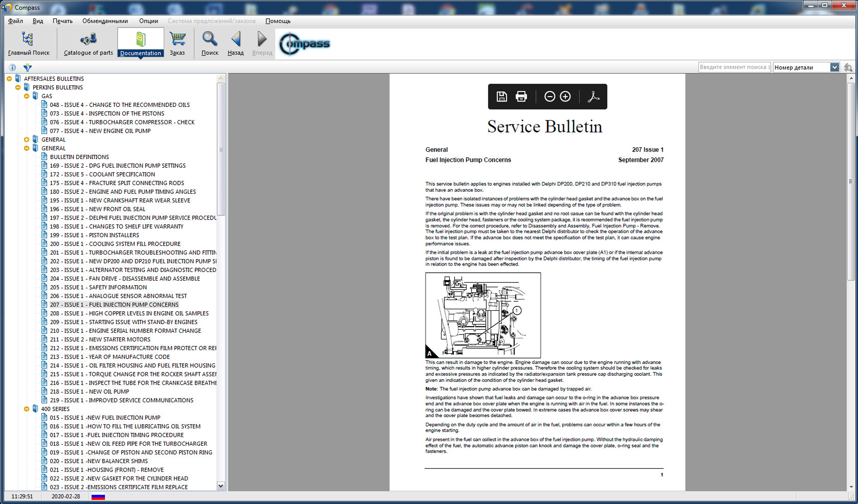Collapse the GAS folder node
The height and width of the screenshot is (504, 858).
tap(27, 96)
